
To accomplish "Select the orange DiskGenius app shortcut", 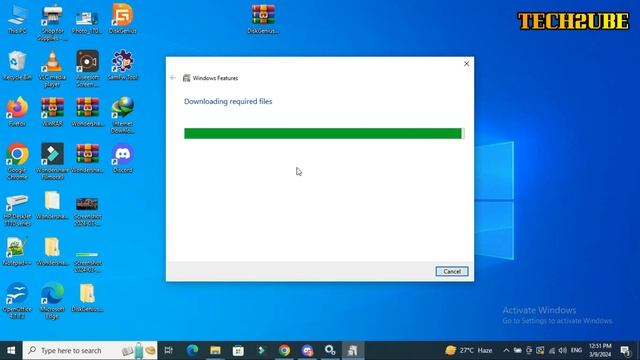I will (122, 19).
